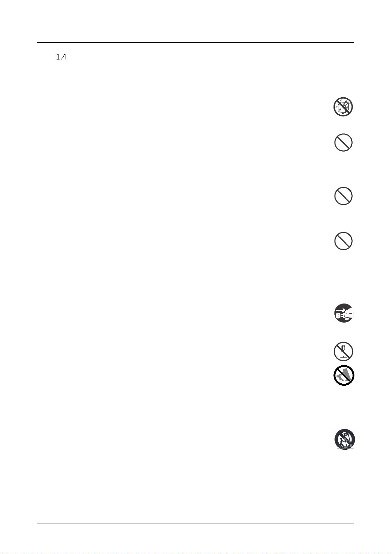Click the box drawing inside no-water icon

pyautogui.click(x=343, y=107)
